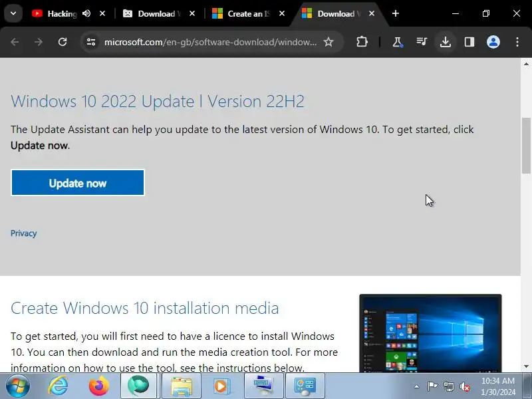Open the Extensions puzzle icon
This screenshot has height=399, width=532.
(362, 42)
